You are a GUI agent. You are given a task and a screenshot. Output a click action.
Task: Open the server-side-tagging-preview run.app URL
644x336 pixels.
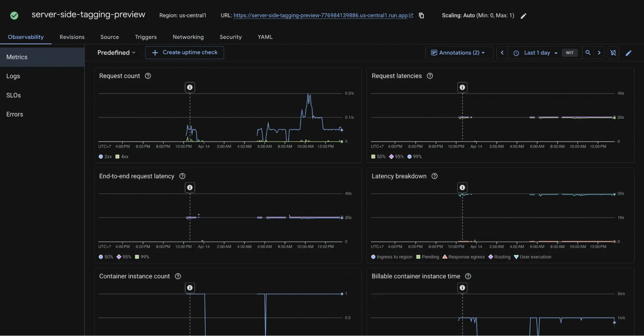(321, 15)
